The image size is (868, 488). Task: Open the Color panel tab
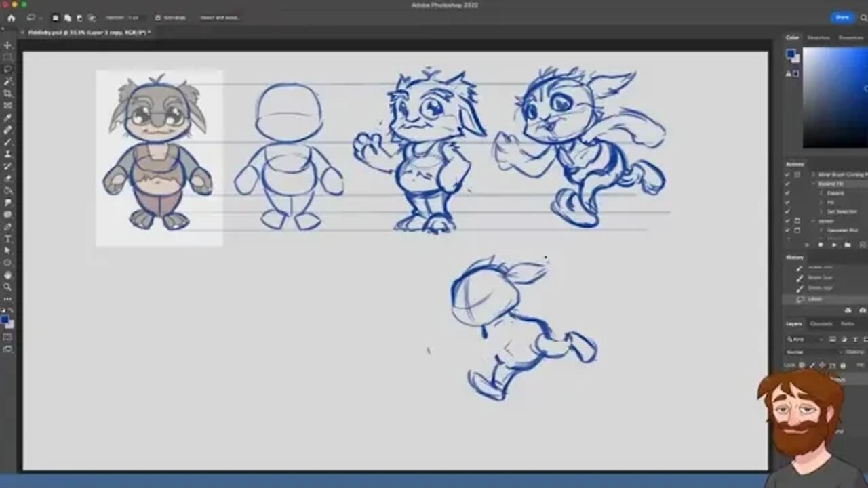(793, 38)
